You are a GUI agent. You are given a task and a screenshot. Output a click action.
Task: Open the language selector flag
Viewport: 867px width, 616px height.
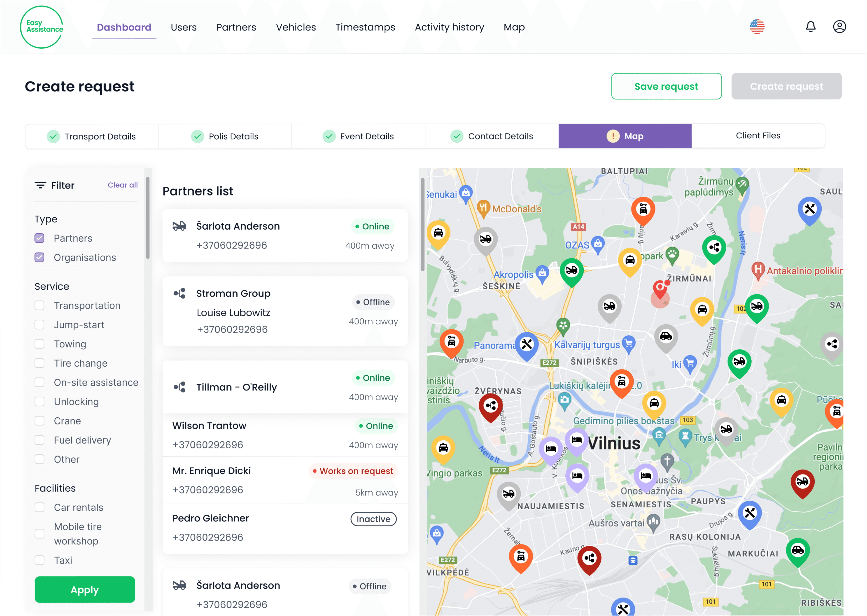pyautogui.click(x=757, y=27)
